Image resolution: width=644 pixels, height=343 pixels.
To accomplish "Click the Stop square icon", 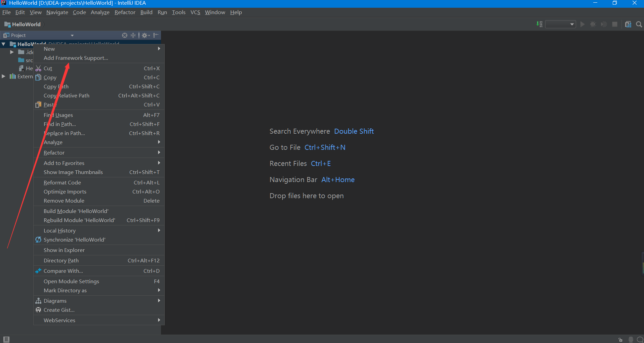I will tap(615, 24).
